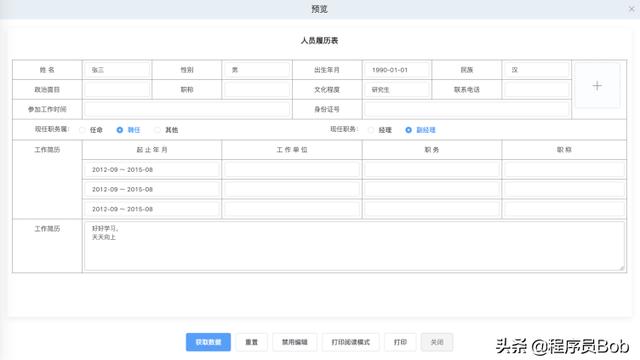Click the 人员履历表 form title
The image size is (640, 360).
point(319,40)
